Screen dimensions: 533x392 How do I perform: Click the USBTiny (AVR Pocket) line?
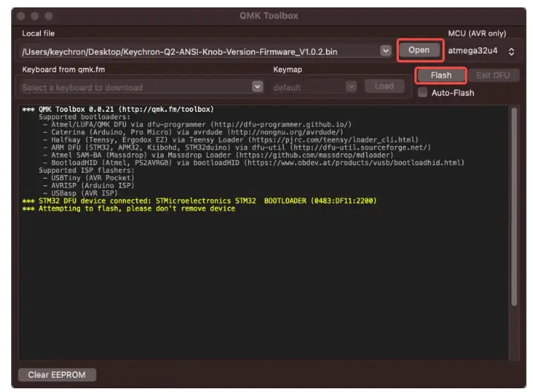click(x=88, y=178)
